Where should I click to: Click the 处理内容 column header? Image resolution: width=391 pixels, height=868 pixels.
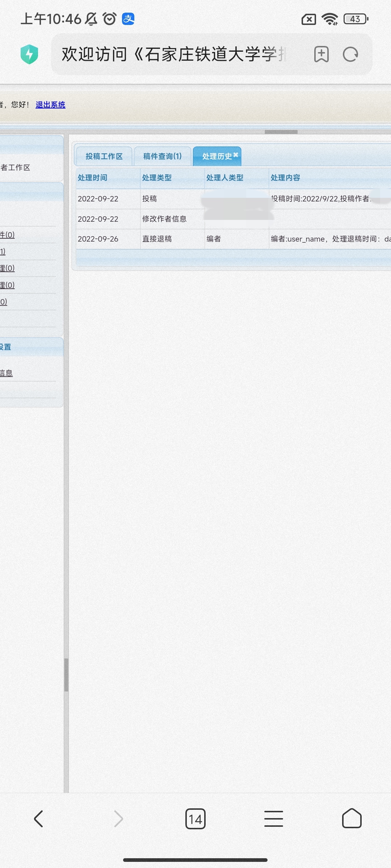[286, 178]
